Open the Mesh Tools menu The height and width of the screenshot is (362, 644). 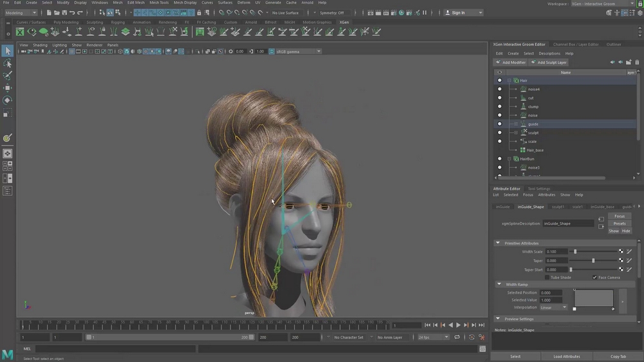click(x=159, y=3)
